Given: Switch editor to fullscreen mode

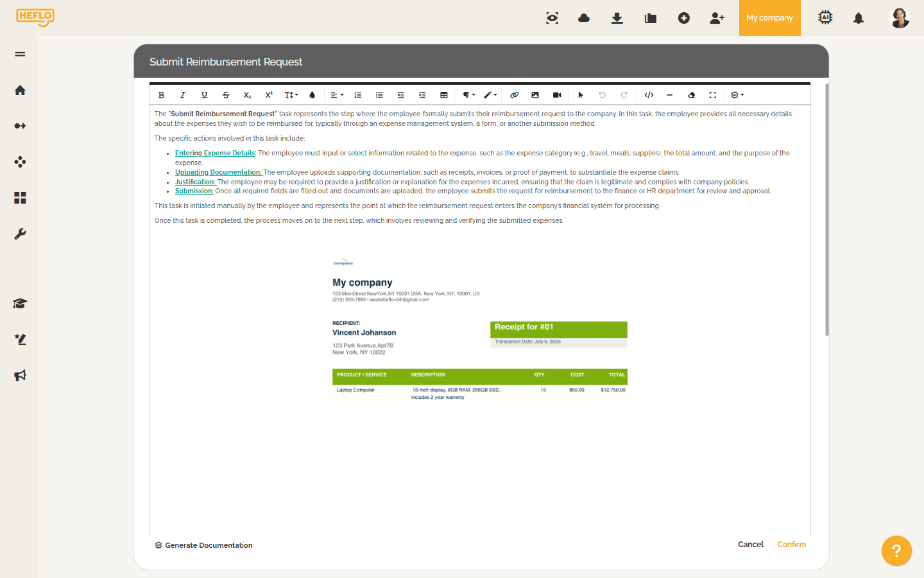Looking at the screenshot, I should pyautogui.click(x=712, y=95).
